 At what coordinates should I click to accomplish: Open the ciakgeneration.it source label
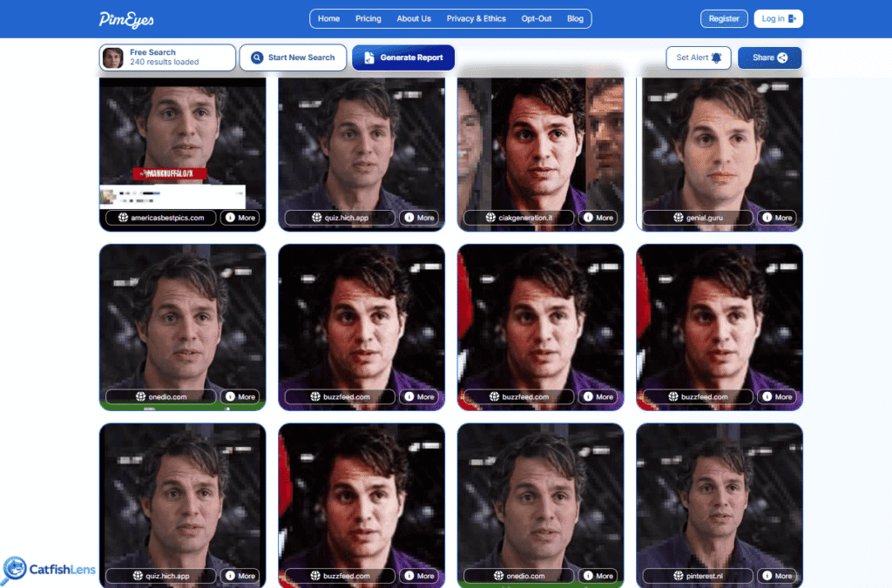[519, 218]
